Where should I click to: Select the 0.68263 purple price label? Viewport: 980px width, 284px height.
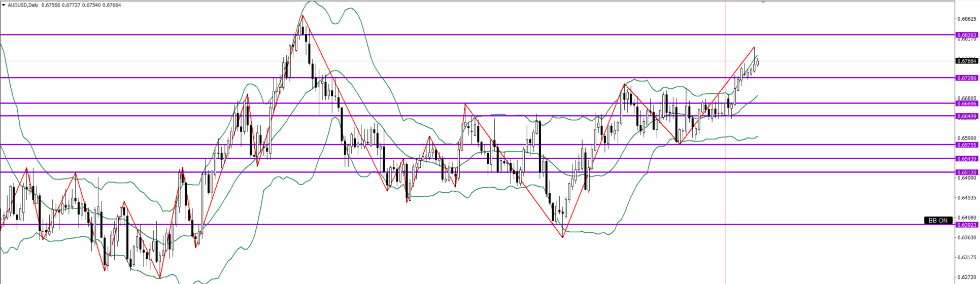pos(966,35)
